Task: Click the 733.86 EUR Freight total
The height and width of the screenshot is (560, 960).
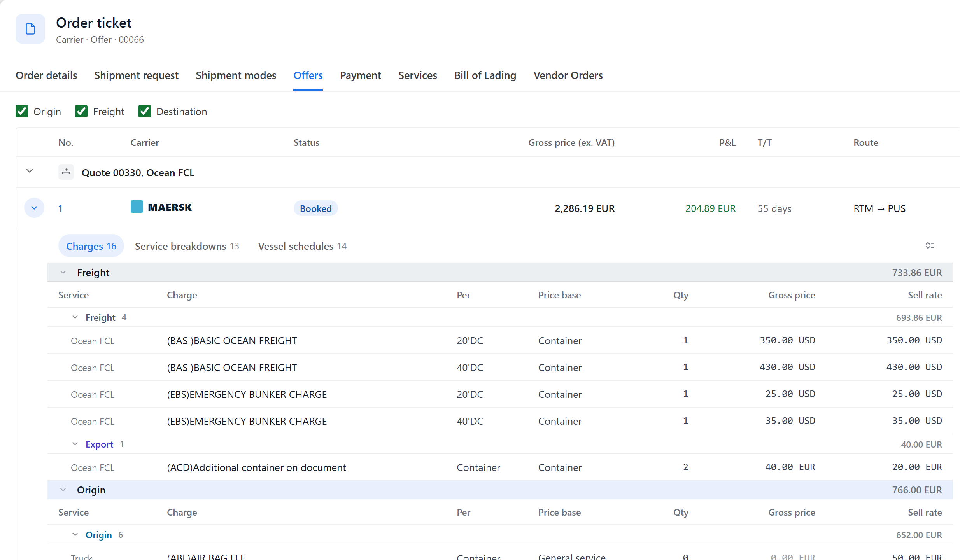Action: pyautogui.click(x=917, y=272)
